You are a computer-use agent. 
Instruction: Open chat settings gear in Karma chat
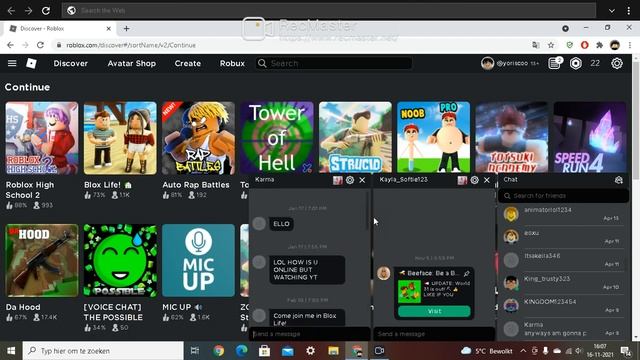click(x=350, y=180)
